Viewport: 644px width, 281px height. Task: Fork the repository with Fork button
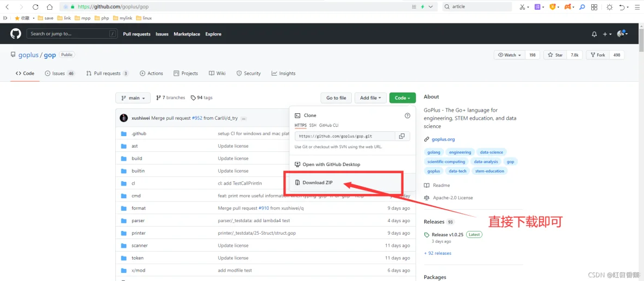tap(598, 54)
